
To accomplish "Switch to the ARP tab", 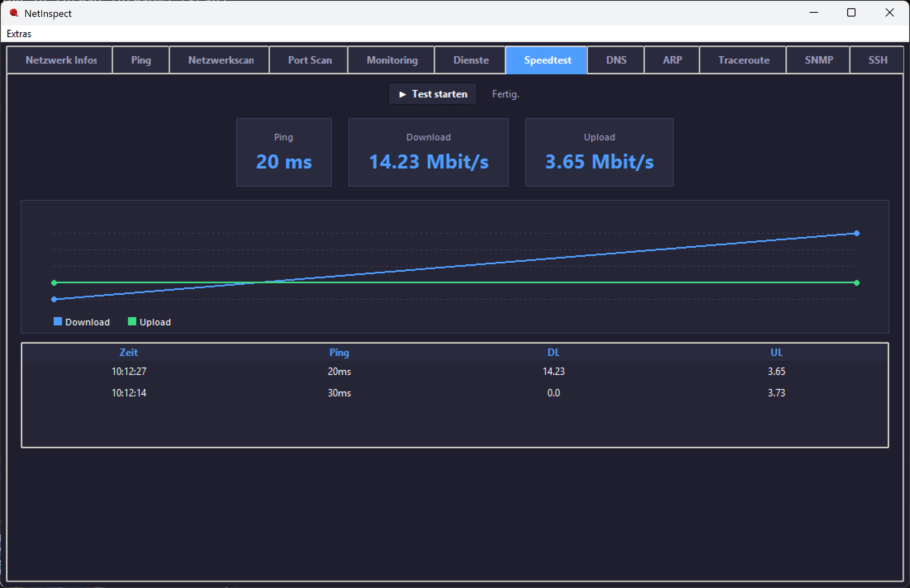I will 673,60.
